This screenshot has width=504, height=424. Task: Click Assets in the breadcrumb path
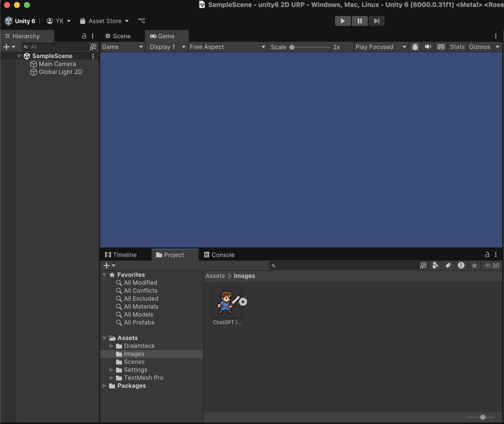click(215, 276)
